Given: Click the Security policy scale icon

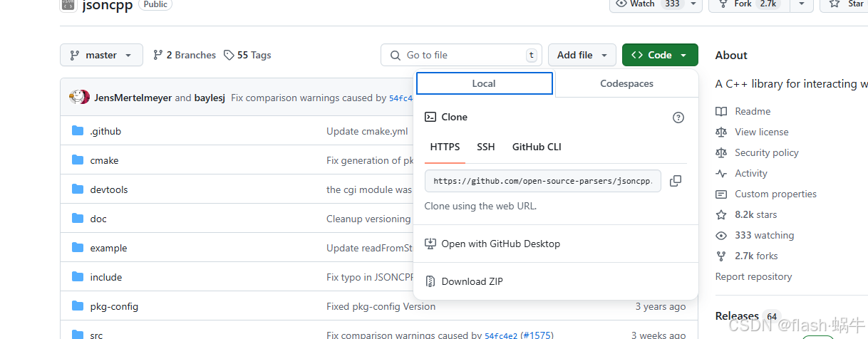Looking at the screenshot, I should pyautogui.click(x=721, y=152).
